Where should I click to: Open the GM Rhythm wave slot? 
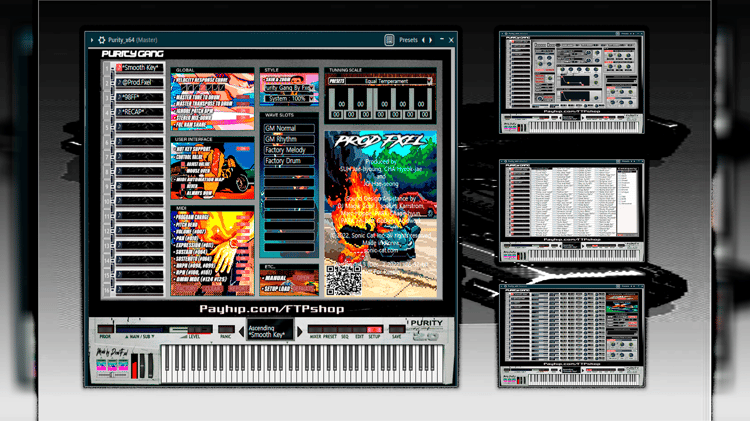(289, 139)
